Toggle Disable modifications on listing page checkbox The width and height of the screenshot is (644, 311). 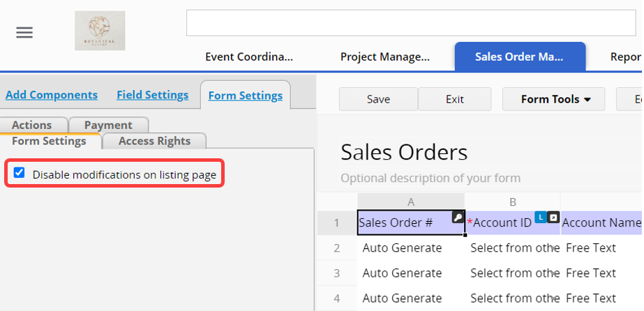tap(20, 173)
